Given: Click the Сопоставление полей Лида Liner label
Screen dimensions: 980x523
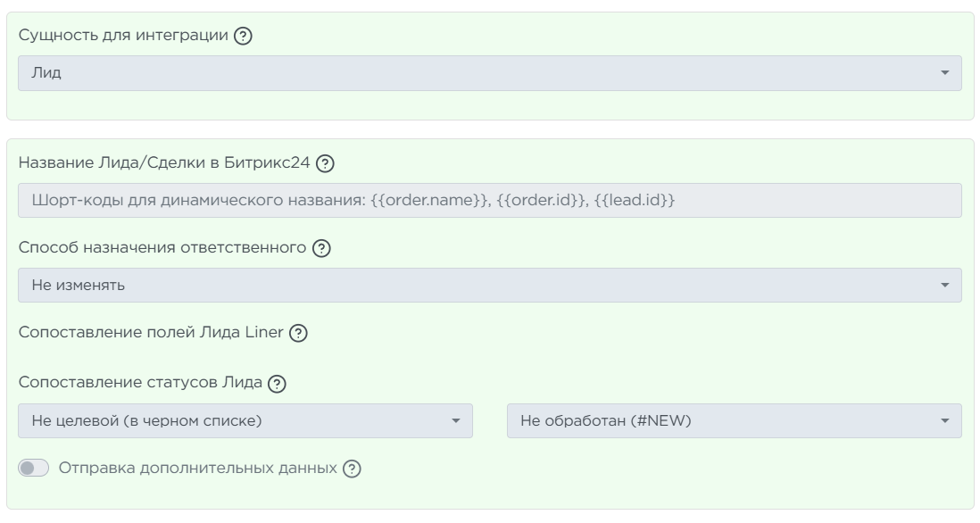Looking at the screenshot, I should pyautogui.click(x=151, y=333).
